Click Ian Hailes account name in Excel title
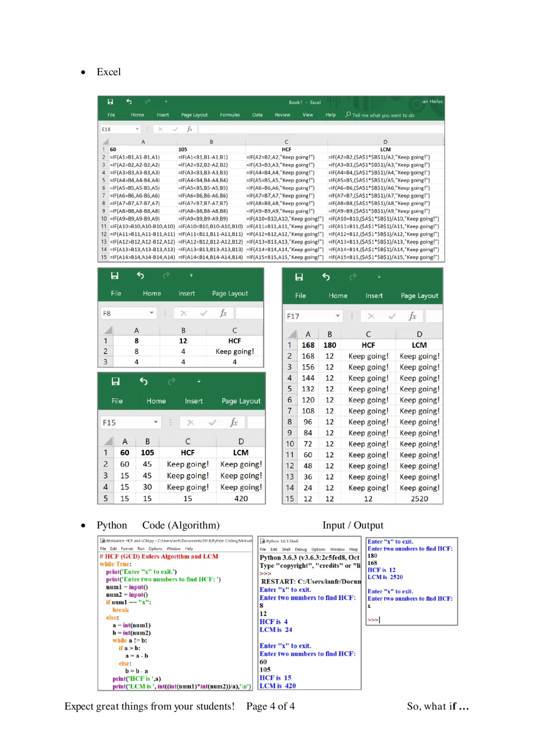 pyautogui.click(x=432, y=101)
